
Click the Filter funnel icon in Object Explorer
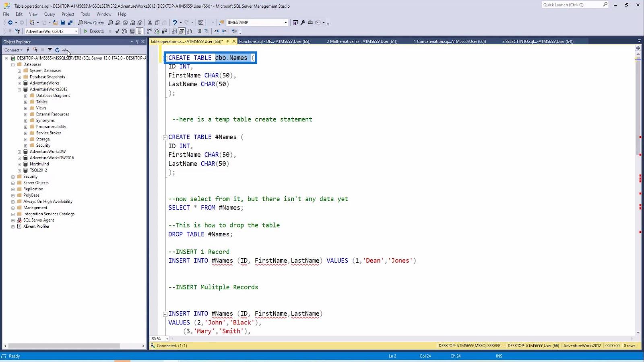50,50
